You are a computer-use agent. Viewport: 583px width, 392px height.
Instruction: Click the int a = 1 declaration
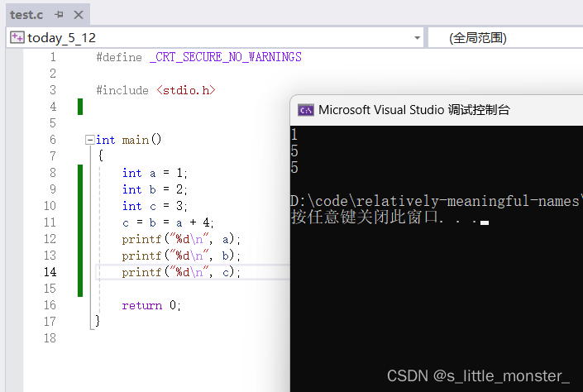155,173
